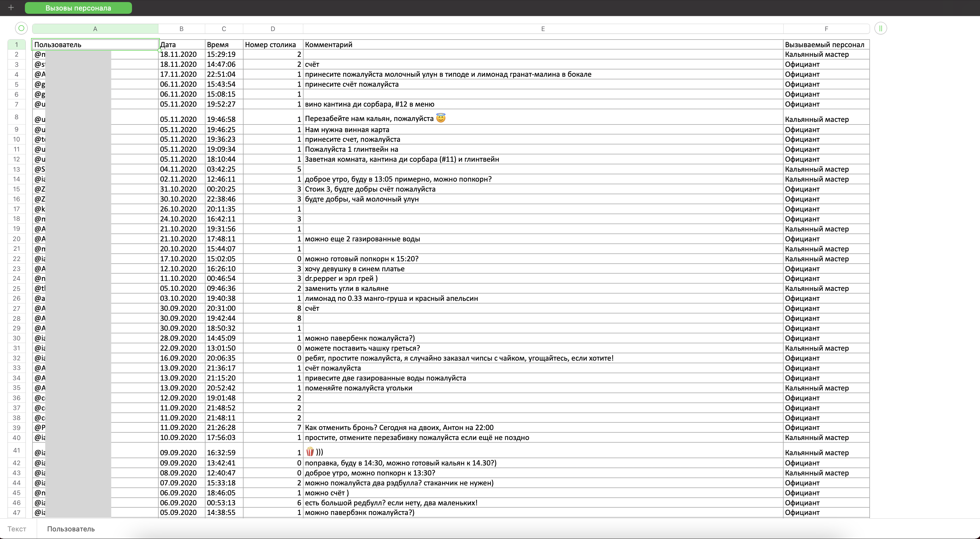Click the Комментарий header cell
Screen dimensions: 980x539
(543, 45)
